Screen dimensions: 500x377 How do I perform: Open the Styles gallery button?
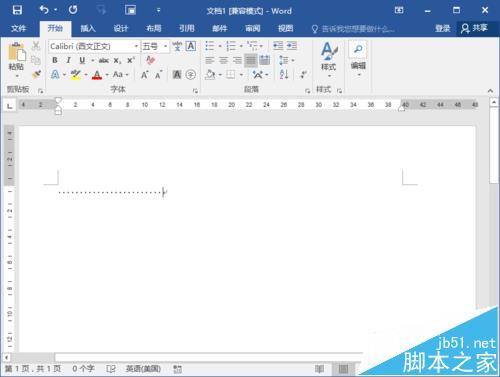point(329,60)
